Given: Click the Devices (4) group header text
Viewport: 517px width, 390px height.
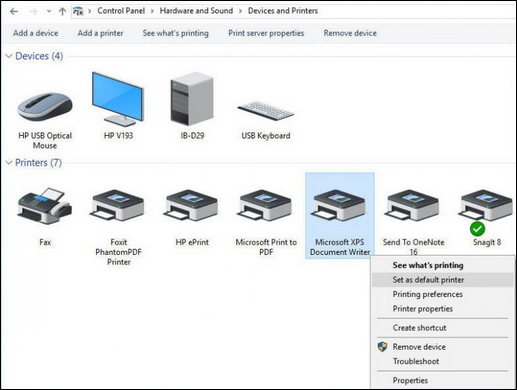Looking at the screenshot, I should tap(39, 56).
